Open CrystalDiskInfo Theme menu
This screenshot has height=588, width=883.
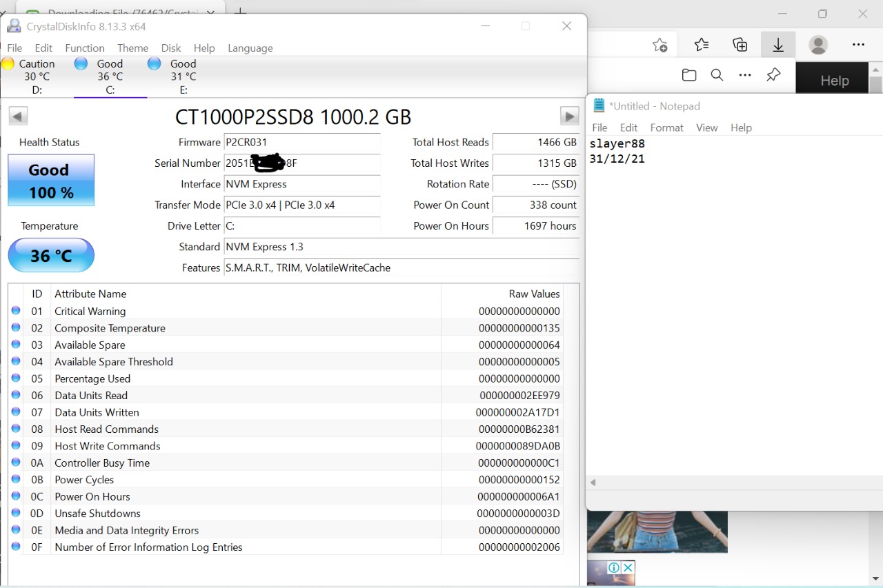[132, 48]
